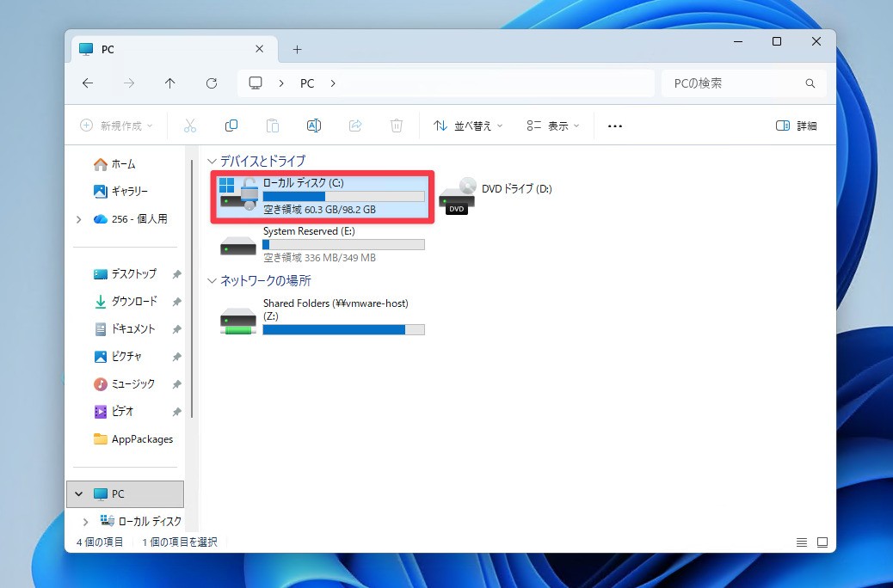Open ギャラリー in navigation pane
The height and width of the screenshot is (588, 893).
120,191
